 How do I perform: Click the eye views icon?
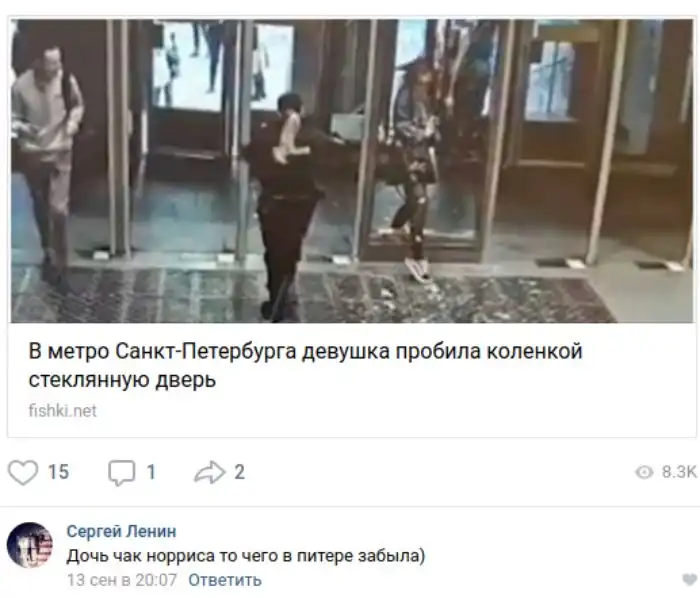(x=644, y=472)
